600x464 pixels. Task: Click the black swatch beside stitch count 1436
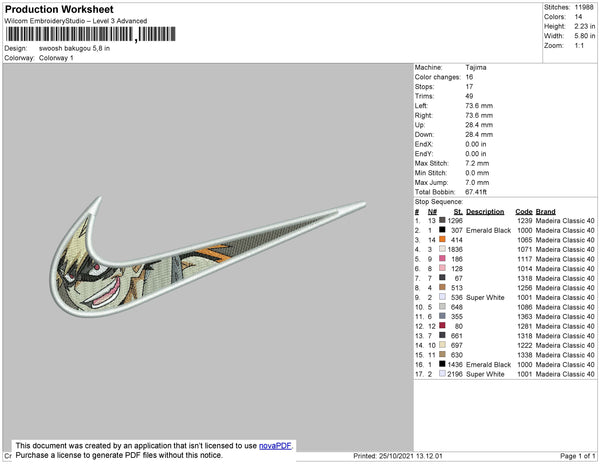pos(442,364)
